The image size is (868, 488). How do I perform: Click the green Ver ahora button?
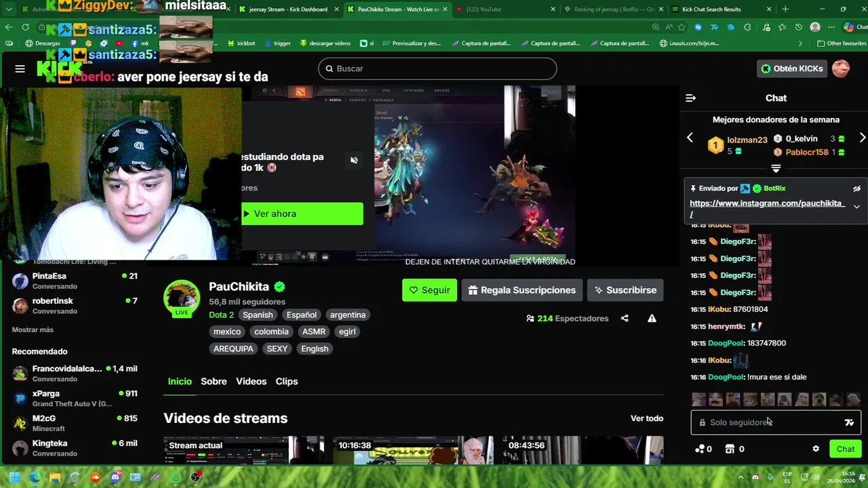point(302,213)
